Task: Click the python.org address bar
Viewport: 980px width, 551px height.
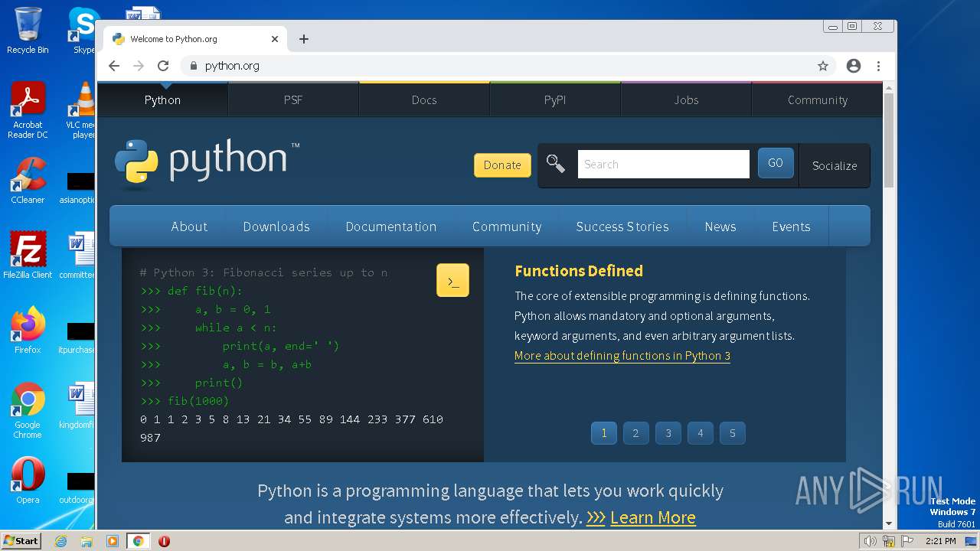Action: (x=498, y=66)
